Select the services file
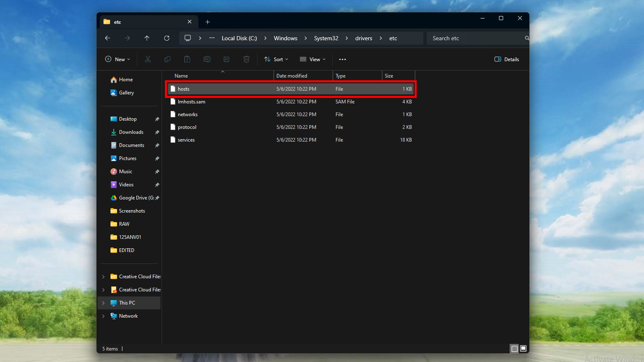This screenshot has height=362, width=644. click(186, 140)
